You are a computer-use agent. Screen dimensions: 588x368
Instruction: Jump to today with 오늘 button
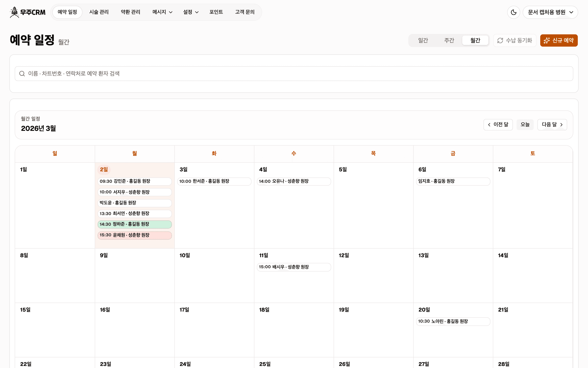tap(525, 125)
